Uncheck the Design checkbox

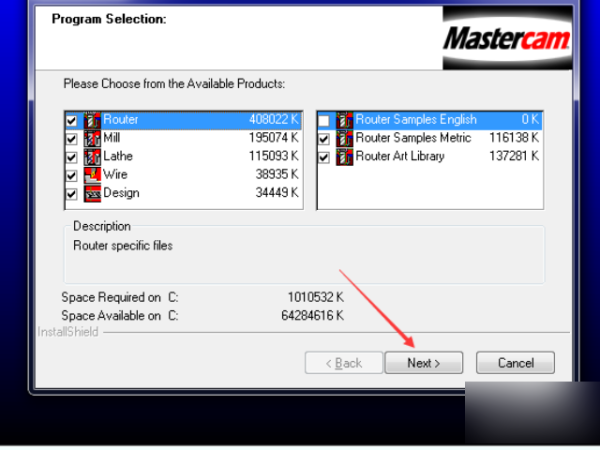[x=72, y=194]
